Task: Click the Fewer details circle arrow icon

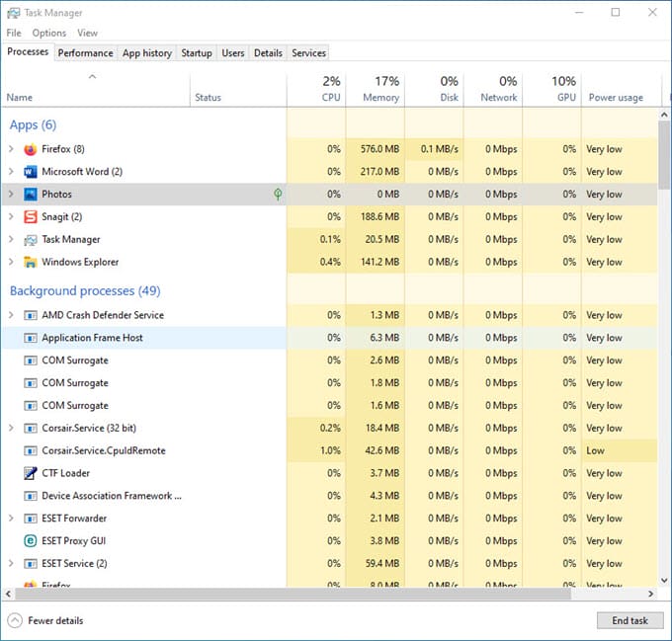Action: (x=15, y=620)
